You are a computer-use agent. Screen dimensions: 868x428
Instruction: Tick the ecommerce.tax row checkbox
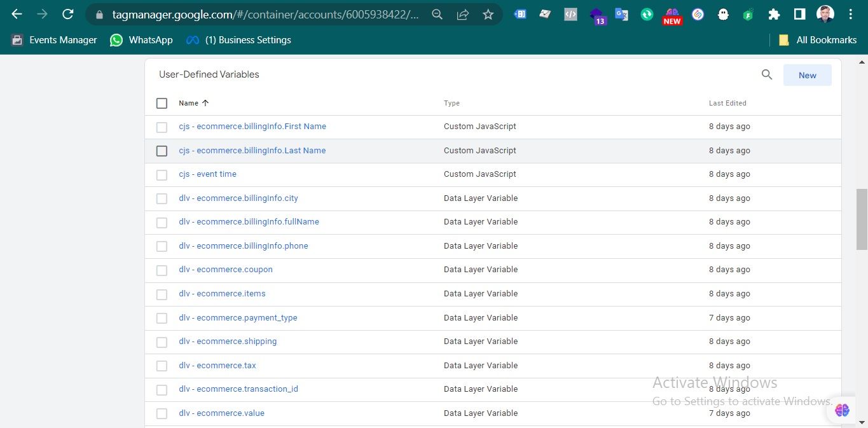162,366
